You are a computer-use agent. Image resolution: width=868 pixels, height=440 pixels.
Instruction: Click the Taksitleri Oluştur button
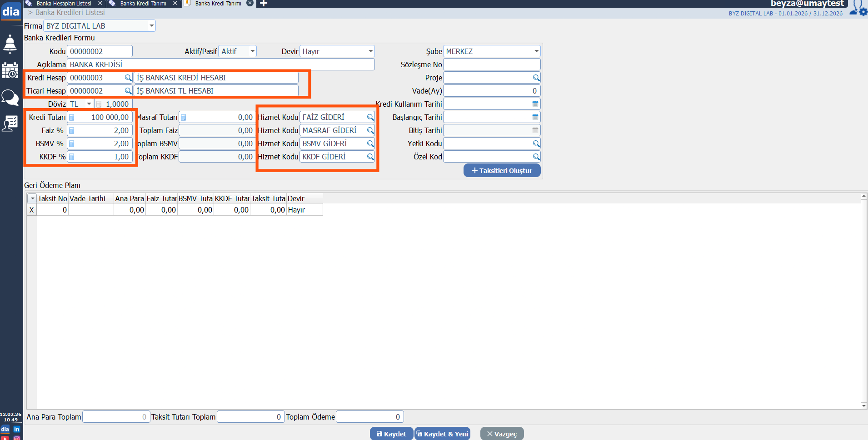coord(502,171)
